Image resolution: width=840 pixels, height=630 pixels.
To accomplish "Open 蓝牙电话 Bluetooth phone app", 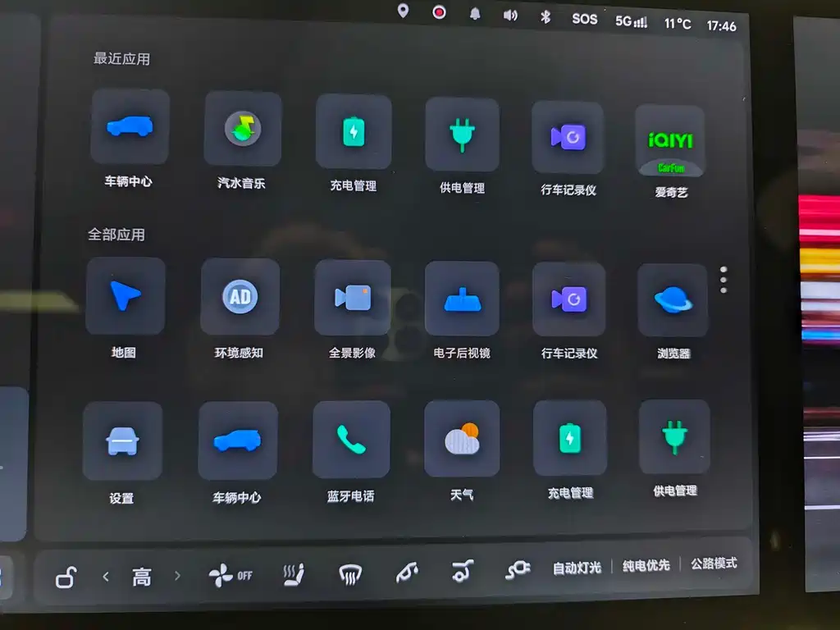I will click(x=351, y=441).
